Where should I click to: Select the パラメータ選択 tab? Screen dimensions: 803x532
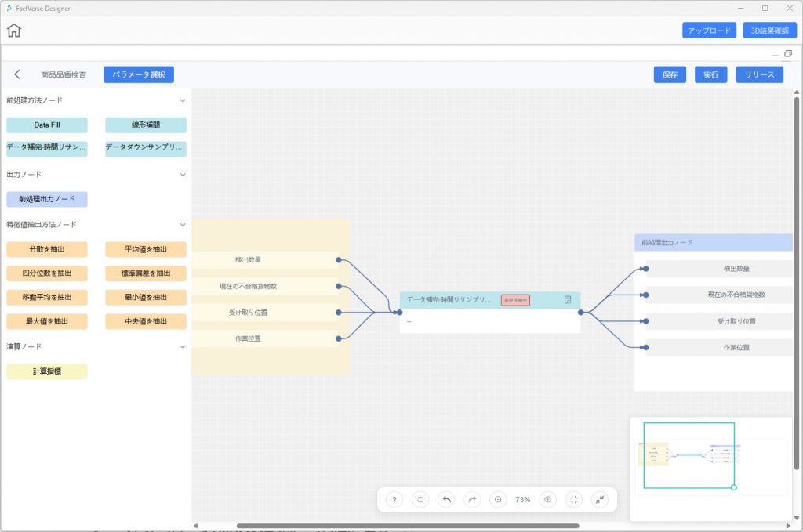(x=139, y=74)
